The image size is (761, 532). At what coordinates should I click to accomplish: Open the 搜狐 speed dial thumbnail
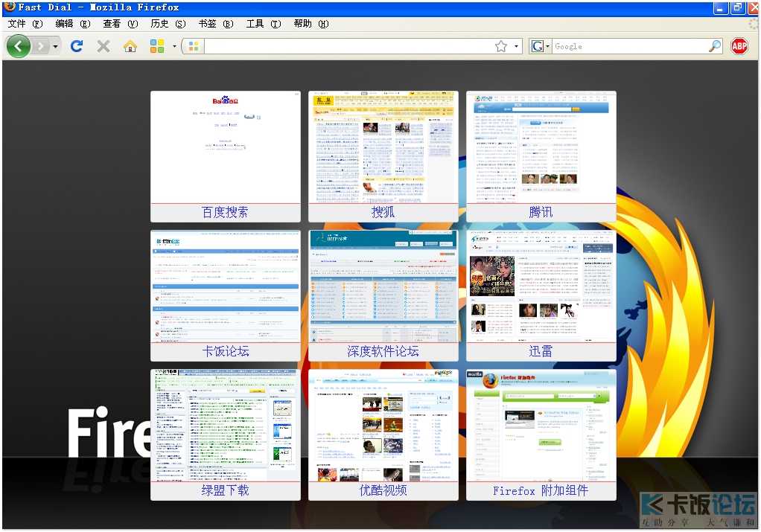point(383,147)
